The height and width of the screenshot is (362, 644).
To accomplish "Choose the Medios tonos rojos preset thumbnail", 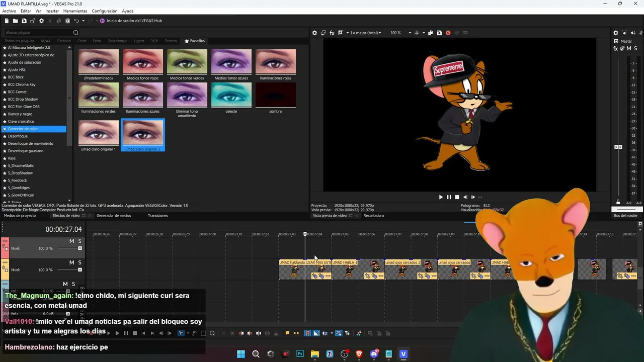I will [x=143, y=62].
